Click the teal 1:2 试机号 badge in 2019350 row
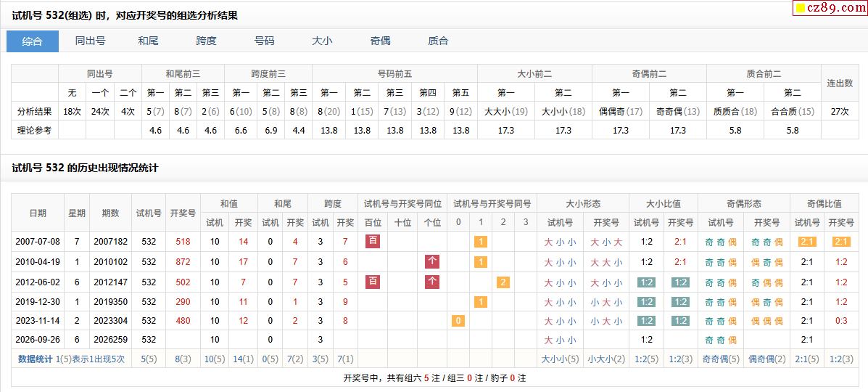The image size is (868, 392). click(x=646, y=302)
